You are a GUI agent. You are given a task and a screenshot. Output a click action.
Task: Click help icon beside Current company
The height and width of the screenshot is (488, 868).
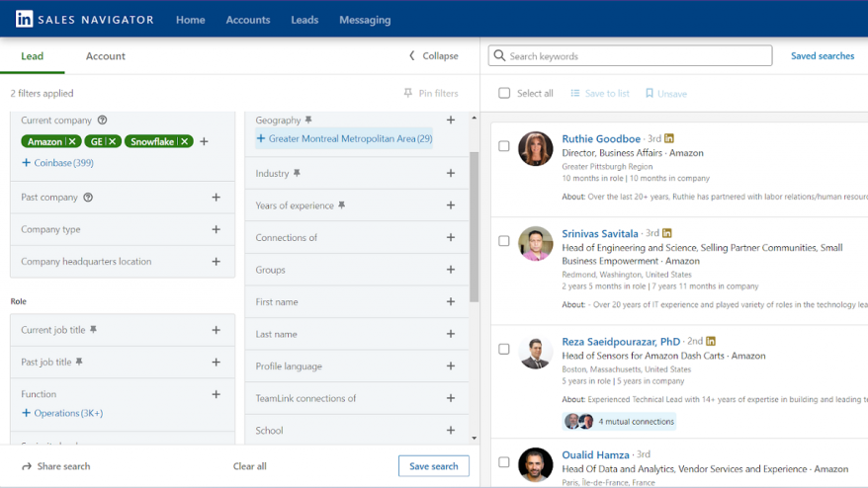pos(102,121)
